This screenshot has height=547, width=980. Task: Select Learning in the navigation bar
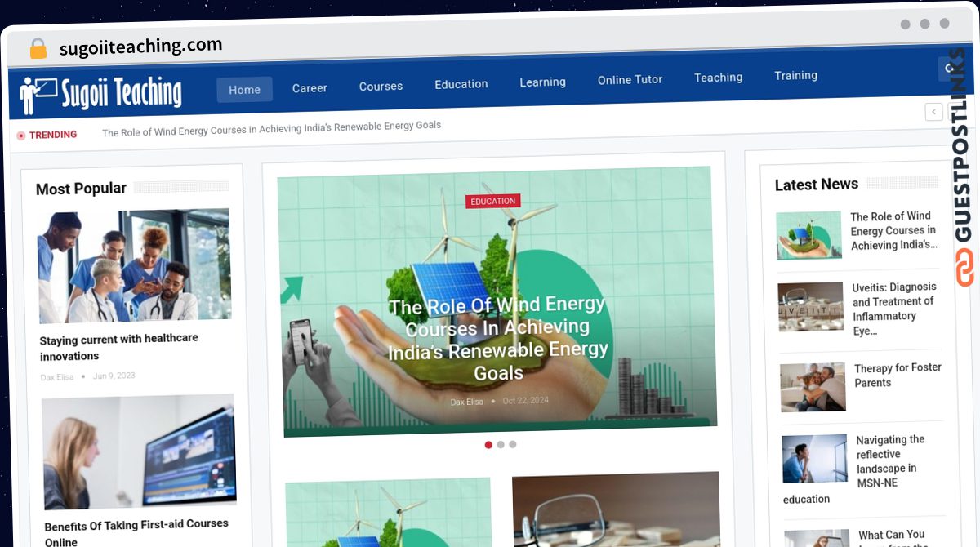click(542, 82)
